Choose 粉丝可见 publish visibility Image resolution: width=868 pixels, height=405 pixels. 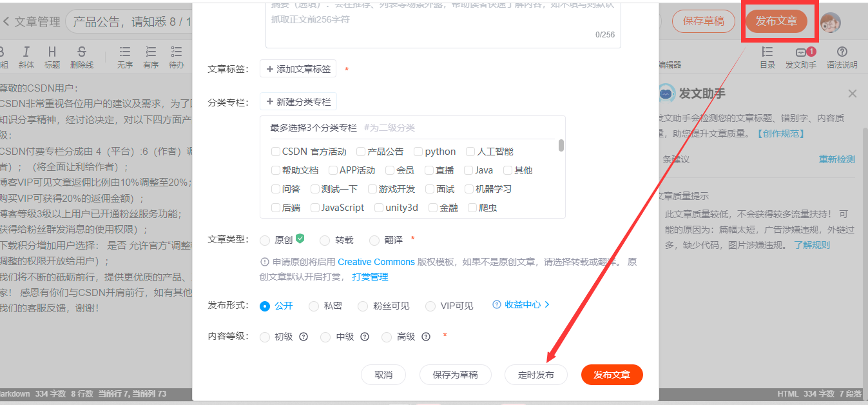363,306
